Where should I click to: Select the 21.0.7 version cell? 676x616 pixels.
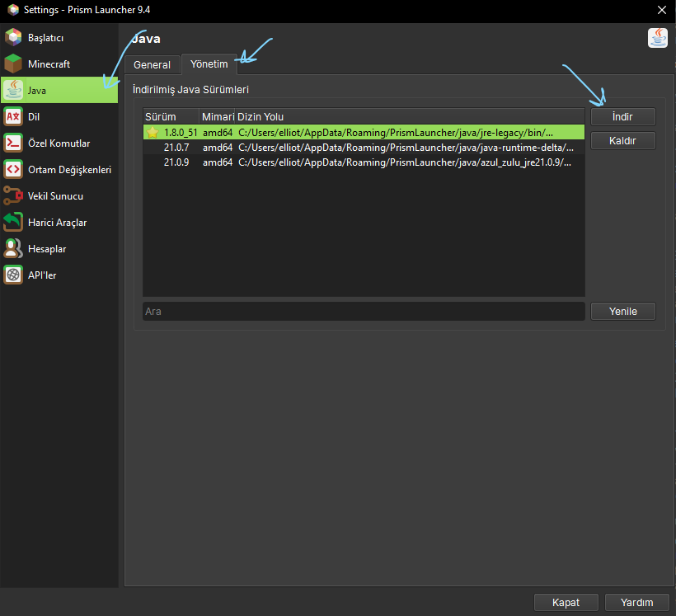pyautogui.click(x=176, y=148)
